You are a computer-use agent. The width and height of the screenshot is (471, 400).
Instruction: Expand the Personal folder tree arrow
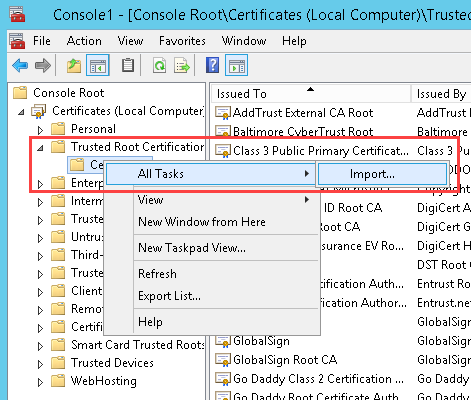point(40,130)
